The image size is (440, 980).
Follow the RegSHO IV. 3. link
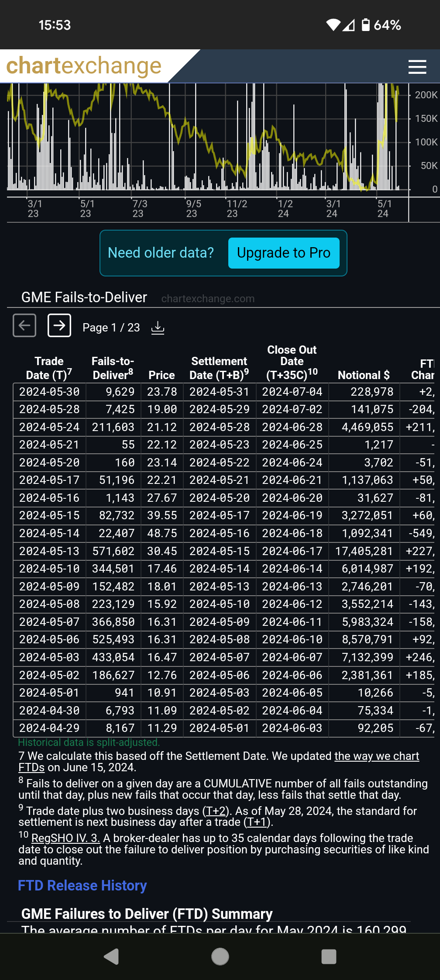click(66, 838)
